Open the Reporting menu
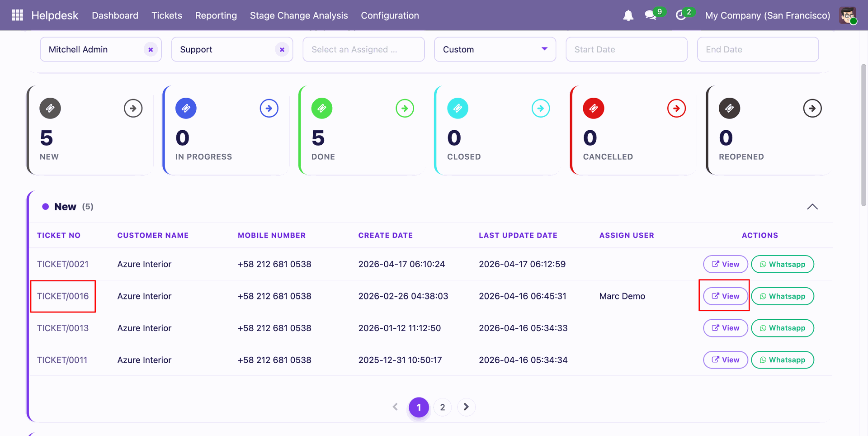The image size is (868, 436). 216,15
